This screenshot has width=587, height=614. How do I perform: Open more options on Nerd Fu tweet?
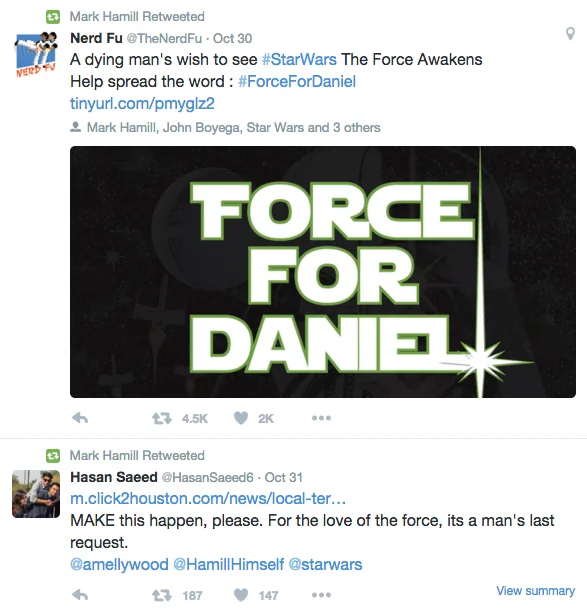click(x=321, y=418)
